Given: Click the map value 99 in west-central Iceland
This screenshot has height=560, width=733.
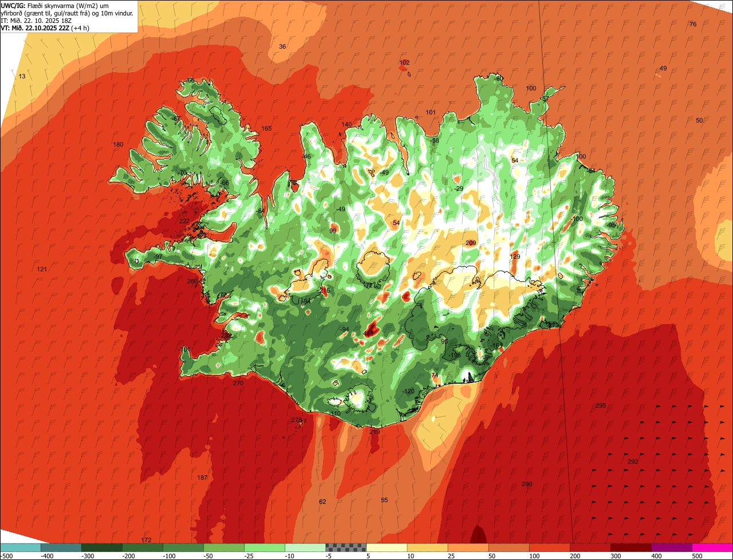Looking at the screenshot, I should click(333, 231).
